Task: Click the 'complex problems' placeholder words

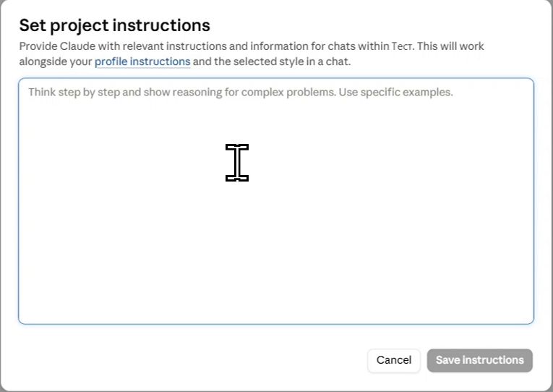Action: click(288, 93)
